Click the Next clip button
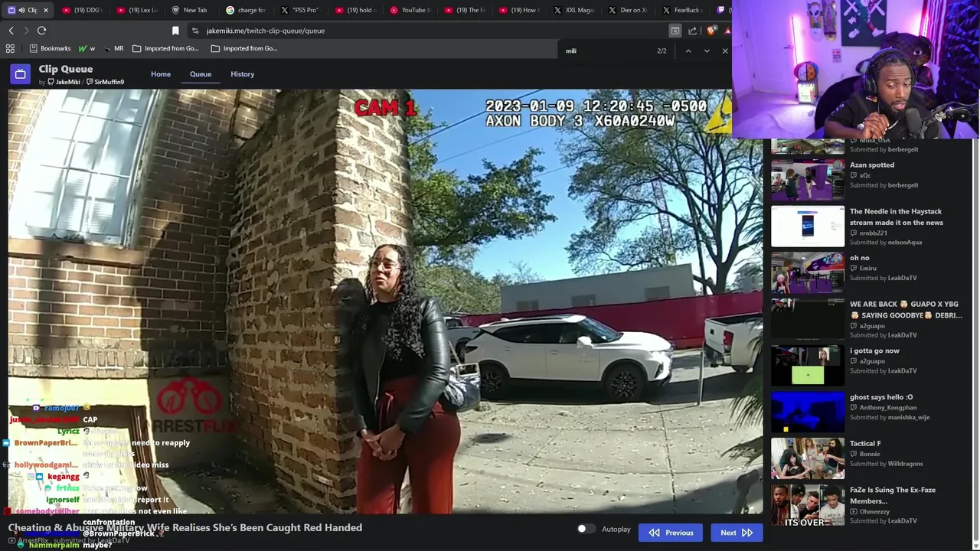 click(737, 533)
